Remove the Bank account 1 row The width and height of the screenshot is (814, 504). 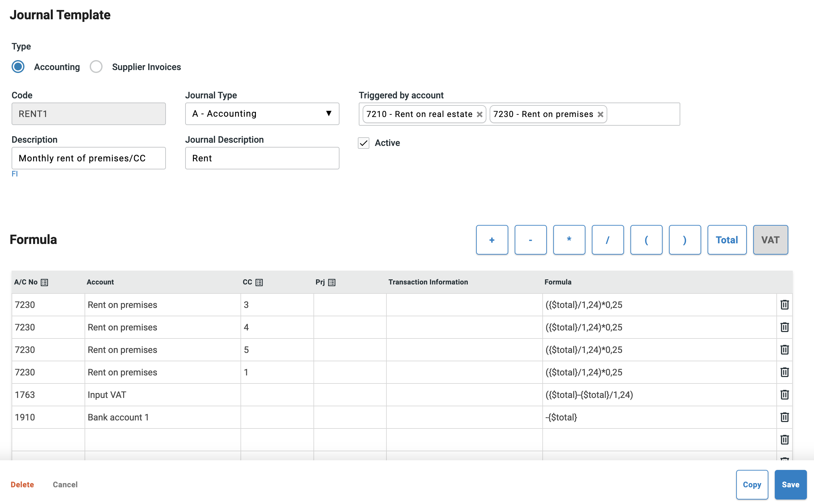pyautogui.click(x=784, y=417)
